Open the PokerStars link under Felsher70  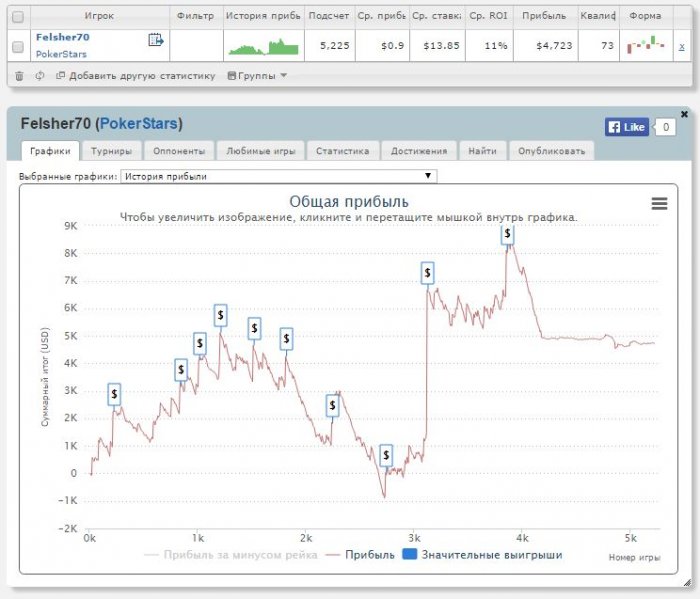[x=61, y=54]
